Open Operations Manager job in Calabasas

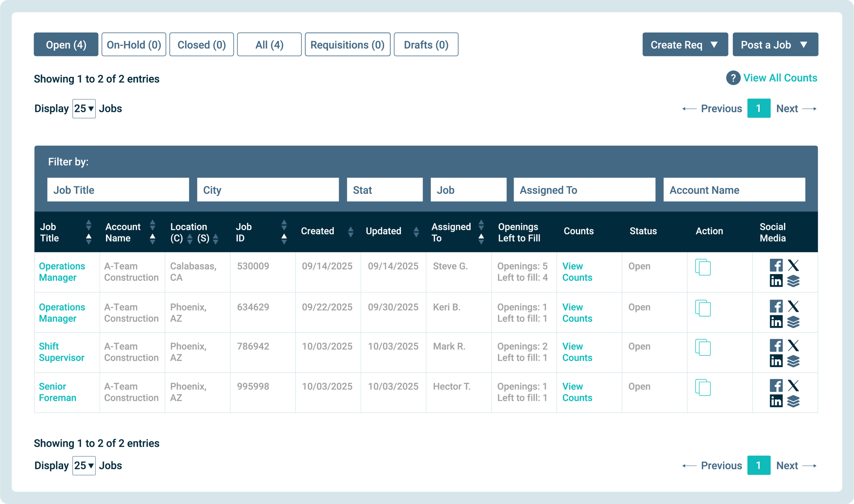[62, 272]
